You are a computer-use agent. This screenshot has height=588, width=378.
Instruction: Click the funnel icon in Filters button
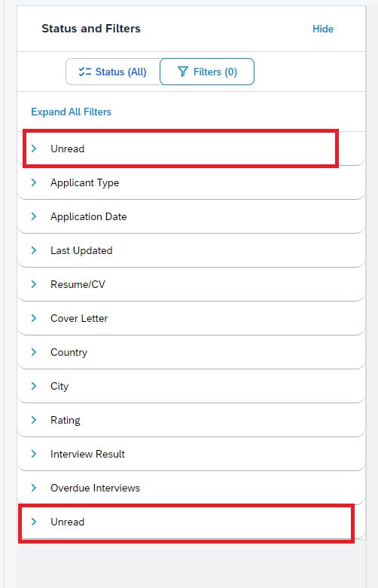pos(182,72)
